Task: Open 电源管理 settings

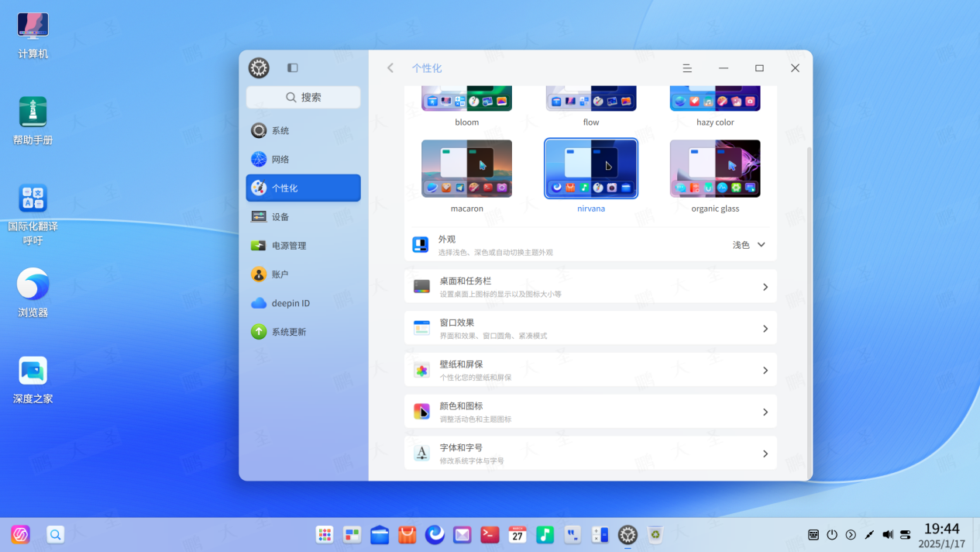Action: [x=303, y=246]
